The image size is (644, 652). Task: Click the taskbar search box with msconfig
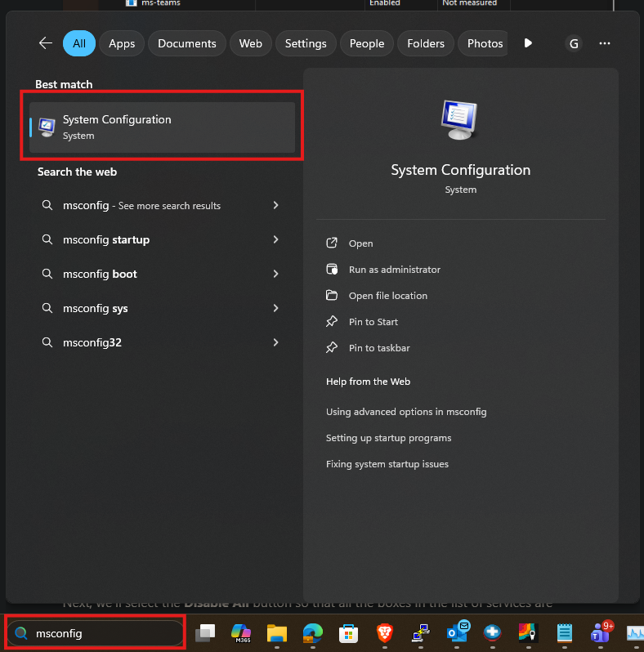pos(96,633)
